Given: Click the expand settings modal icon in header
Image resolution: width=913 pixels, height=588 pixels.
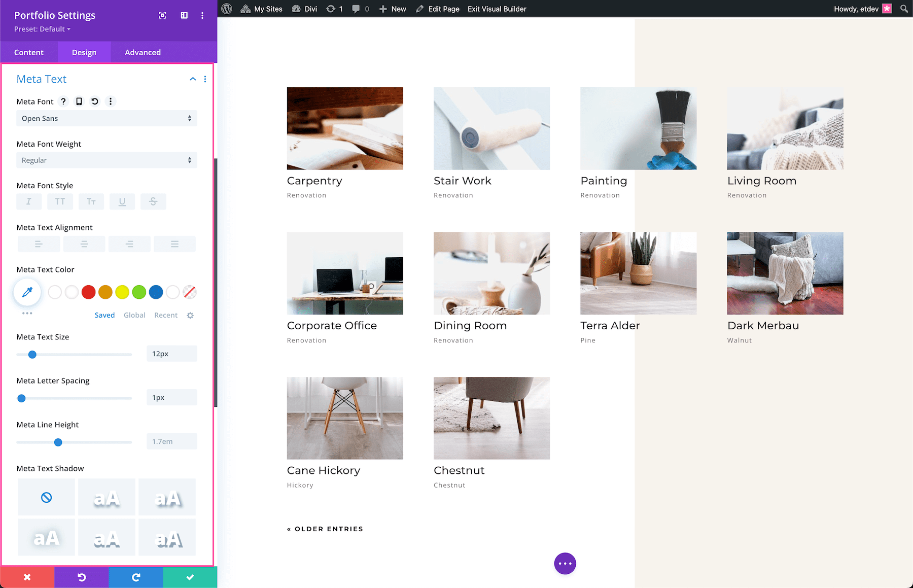Looking at the screenshot, I should point(162,15).
